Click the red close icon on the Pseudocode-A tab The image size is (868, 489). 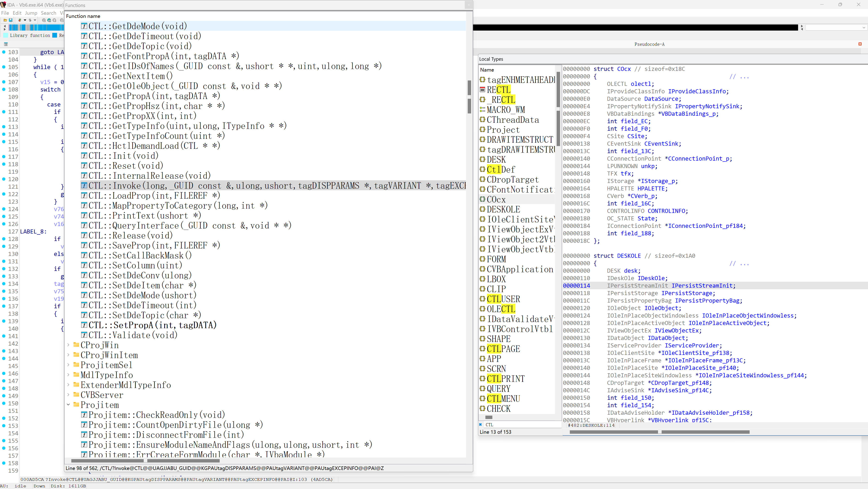[860, 44]
